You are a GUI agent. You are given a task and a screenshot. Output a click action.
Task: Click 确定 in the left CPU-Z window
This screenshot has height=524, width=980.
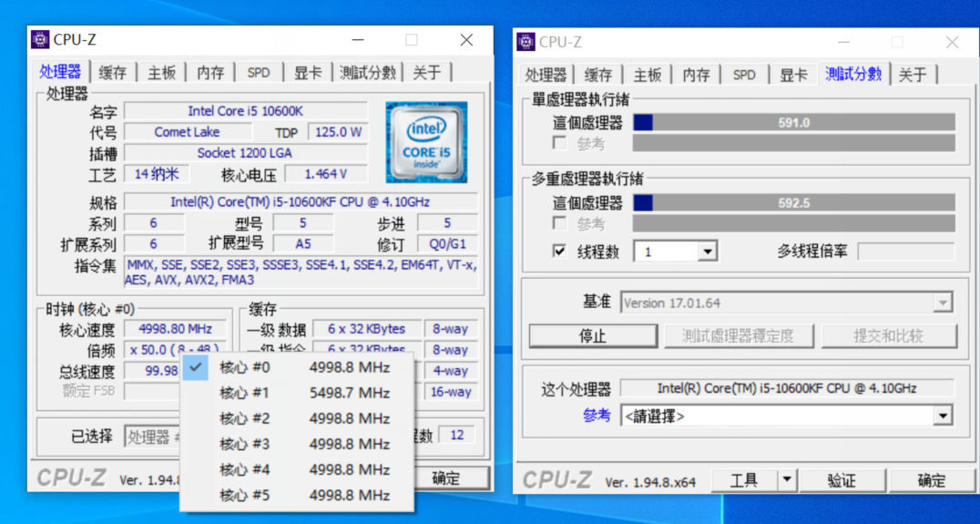tap(451, 478)
